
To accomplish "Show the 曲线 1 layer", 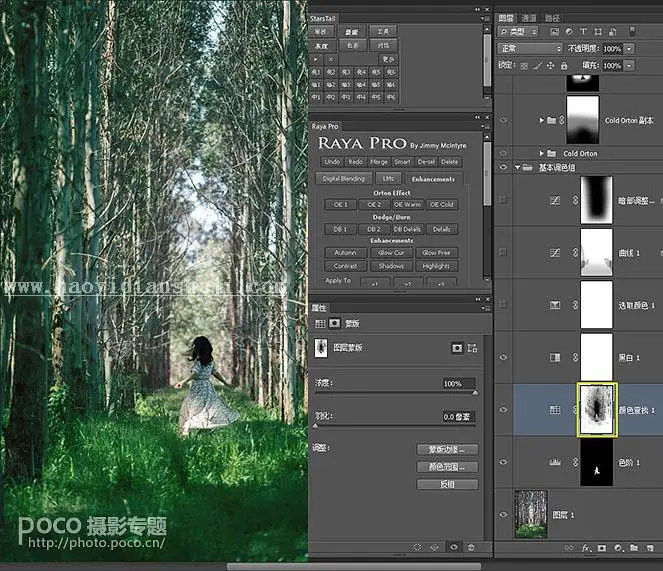I will [x=503, y=253].
